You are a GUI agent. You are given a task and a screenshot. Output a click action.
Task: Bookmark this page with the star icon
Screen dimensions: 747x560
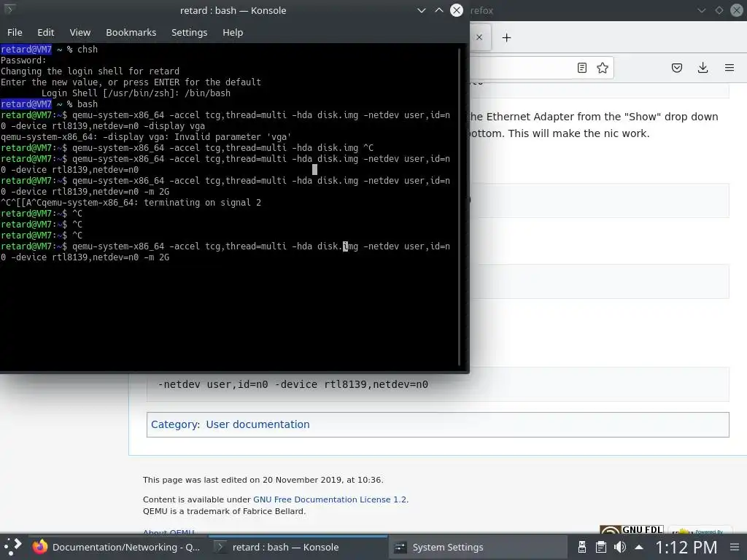click(x=602, y=68)
